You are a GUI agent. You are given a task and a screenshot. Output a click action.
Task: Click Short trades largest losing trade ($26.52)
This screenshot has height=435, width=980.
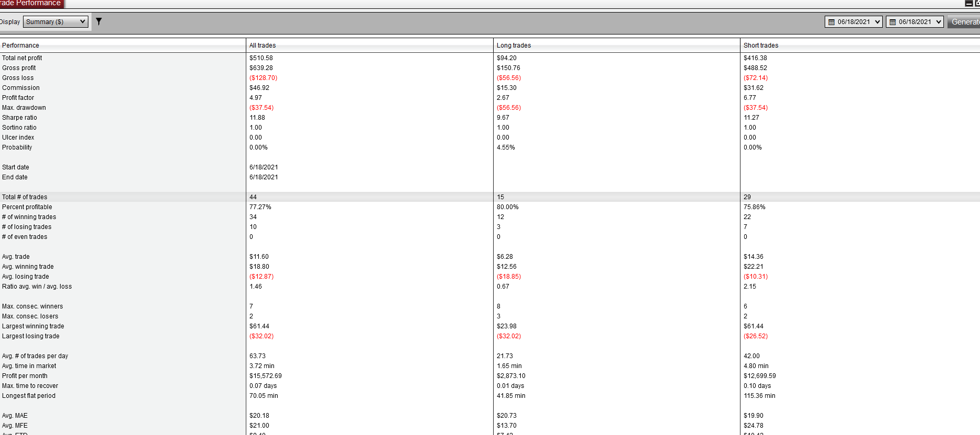pyautogui.click(x=756, y=336)
